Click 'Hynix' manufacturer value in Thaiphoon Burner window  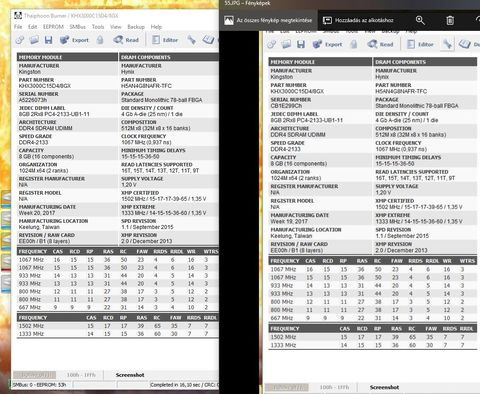(x=128, y=72)
